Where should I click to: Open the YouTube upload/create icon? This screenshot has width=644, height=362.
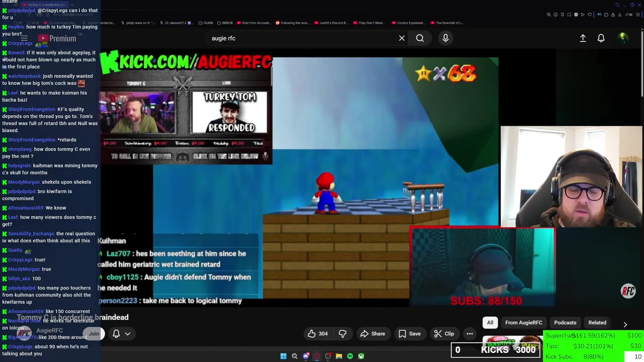click(x=583, y=38)
